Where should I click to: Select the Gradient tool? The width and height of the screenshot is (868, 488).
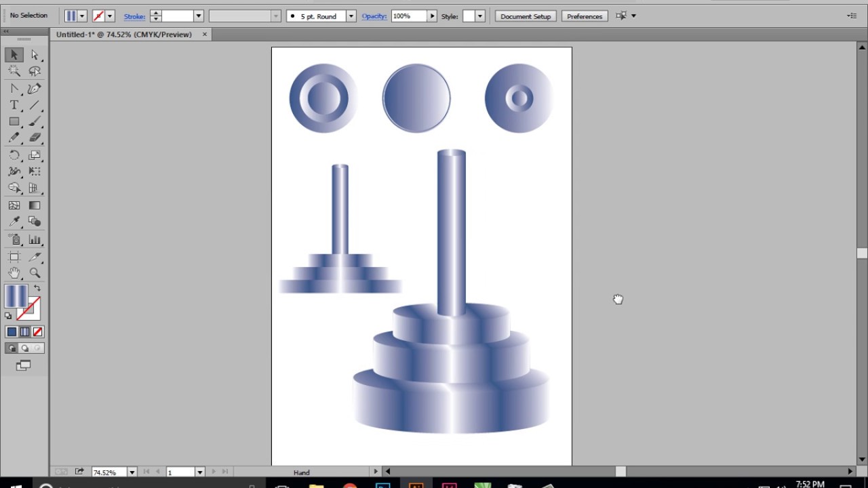(x=35, y=205)
